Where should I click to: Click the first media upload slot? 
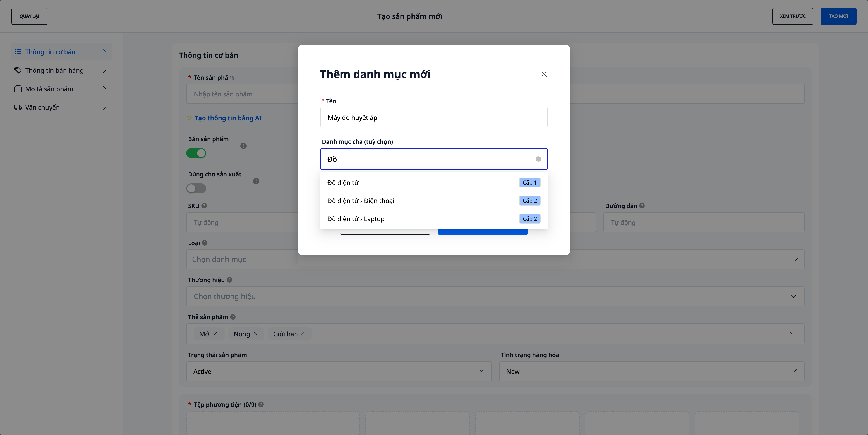[273, 423]
